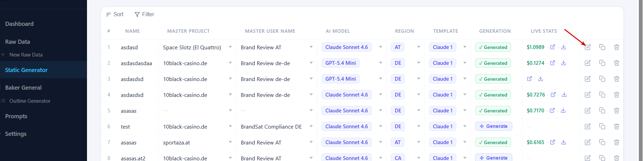Select New Raw Data in sidebar
The image size is (644, 161).
(26, 55)
